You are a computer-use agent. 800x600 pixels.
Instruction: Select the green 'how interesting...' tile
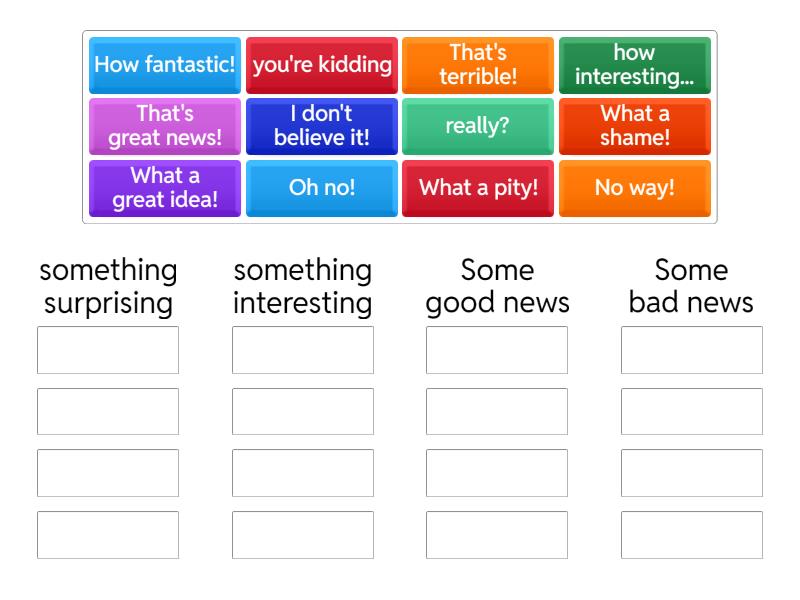[635, 65]
